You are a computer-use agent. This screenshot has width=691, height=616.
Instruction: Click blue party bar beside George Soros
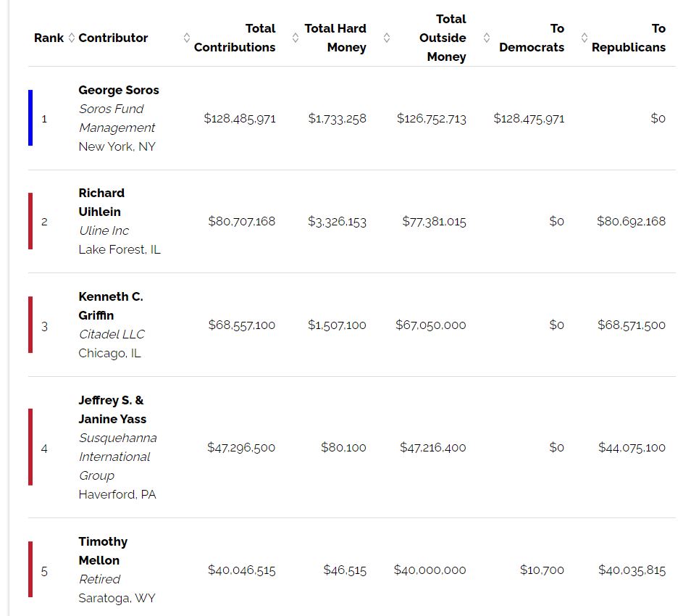click(x=30, y=117)
